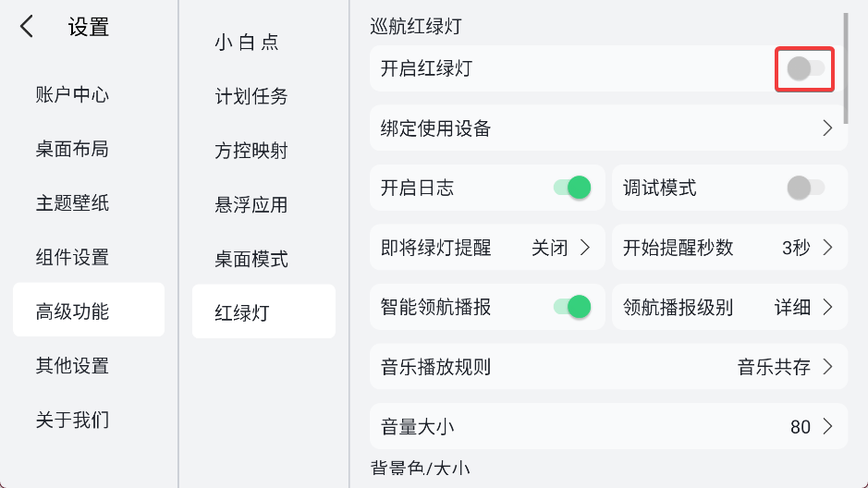Click the back arrow beside 设置
This screenshot has height=488, width=868.
click(x=27, y=28)
